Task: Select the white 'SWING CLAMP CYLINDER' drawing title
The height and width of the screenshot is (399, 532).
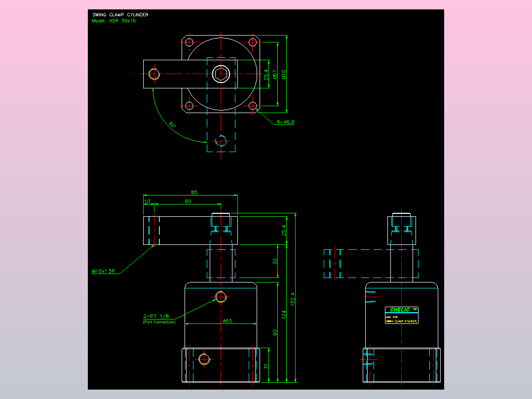Action: pyautogui.click(x=120, y=15)
